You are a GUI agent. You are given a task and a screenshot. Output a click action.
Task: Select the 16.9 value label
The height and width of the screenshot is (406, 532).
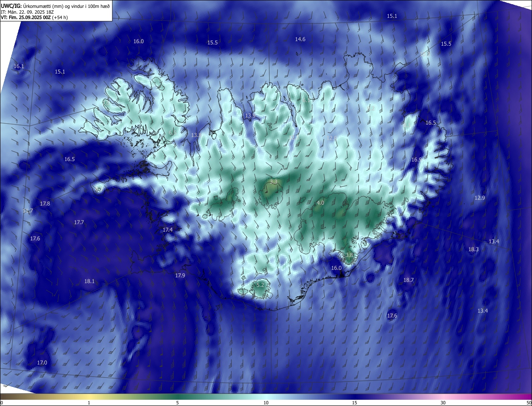pyautogui.click(x=416, y=160)
